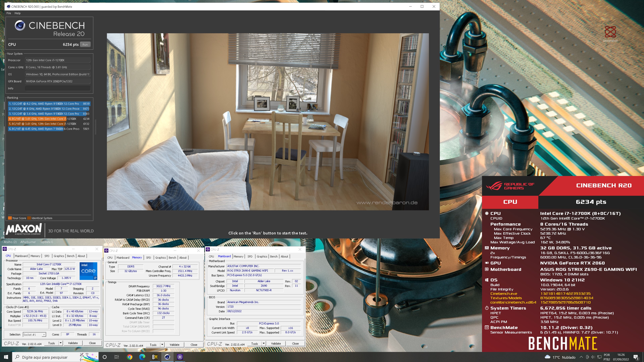Open Graphics tab in CPU-Z Memory window
This screenshot has height=362, width=644.
(160, 258)
